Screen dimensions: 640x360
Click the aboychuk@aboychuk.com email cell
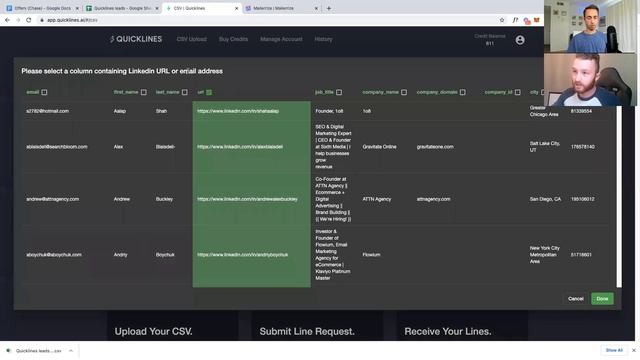click(54, 255)
